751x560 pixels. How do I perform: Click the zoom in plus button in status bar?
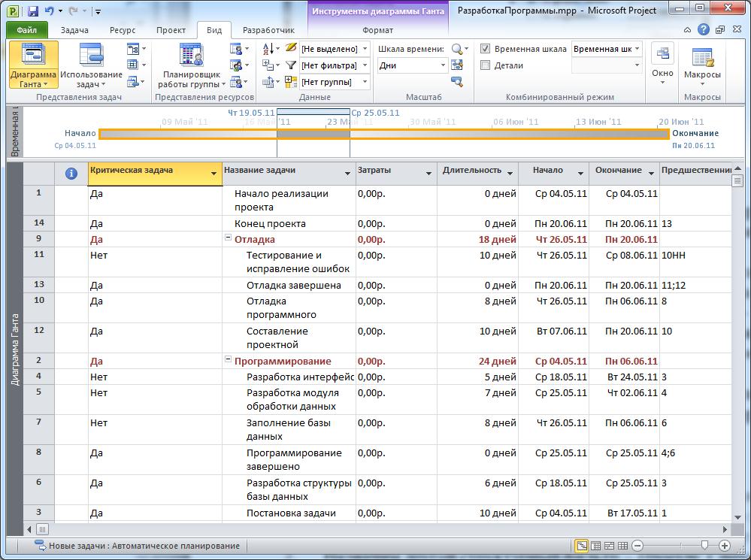click(x=724, y=546)
